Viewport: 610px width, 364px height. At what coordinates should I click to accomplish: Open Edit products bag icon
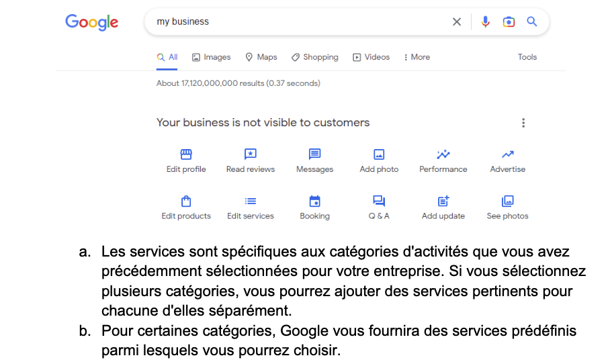pyautogui.click(x=186, y=201)
